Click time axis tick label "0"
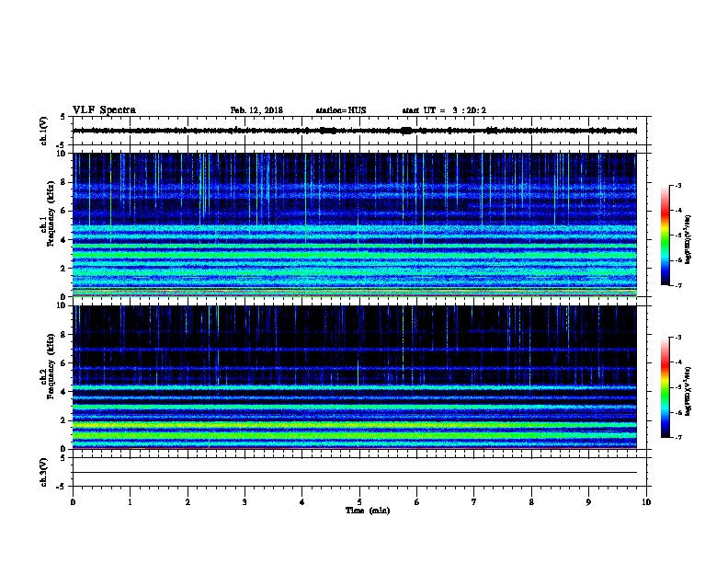This screenshot has width=728, height=563. [x=73, y=502]
